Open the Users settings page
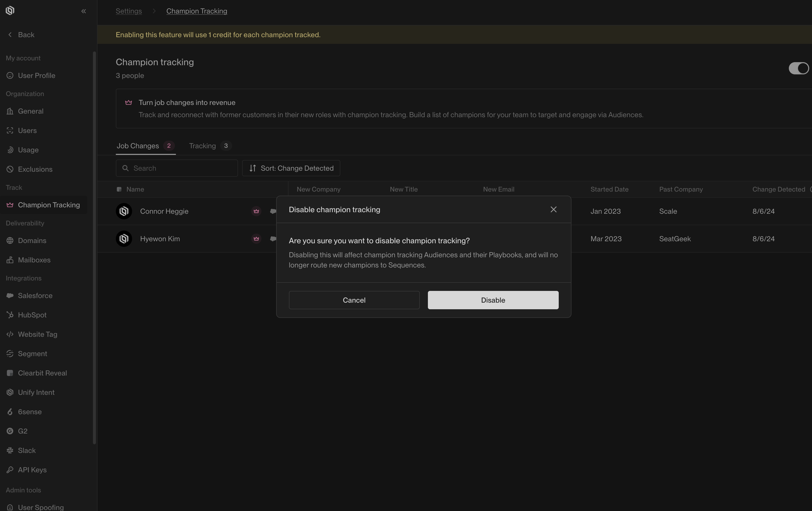This screenshot has height=511, width=812. [x=44, y=130]
